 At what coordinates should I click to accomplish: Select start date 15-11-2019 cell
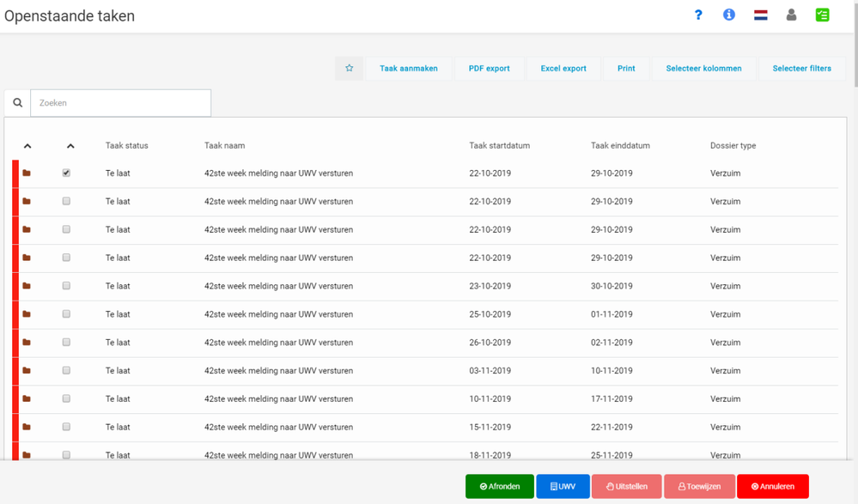(490, 427)
